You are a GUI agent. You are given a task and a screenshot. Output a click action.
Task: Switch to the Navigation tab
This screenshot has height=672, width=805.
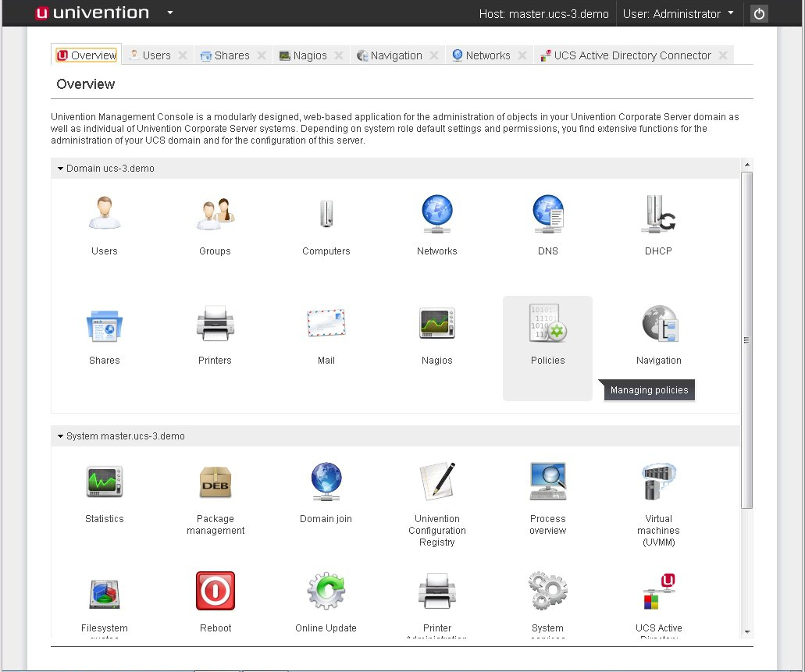pyautogui.click(x=389, y=55)
